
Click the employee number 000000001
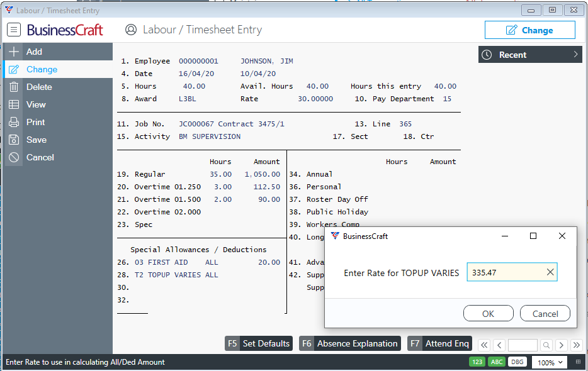click(198, 61)
